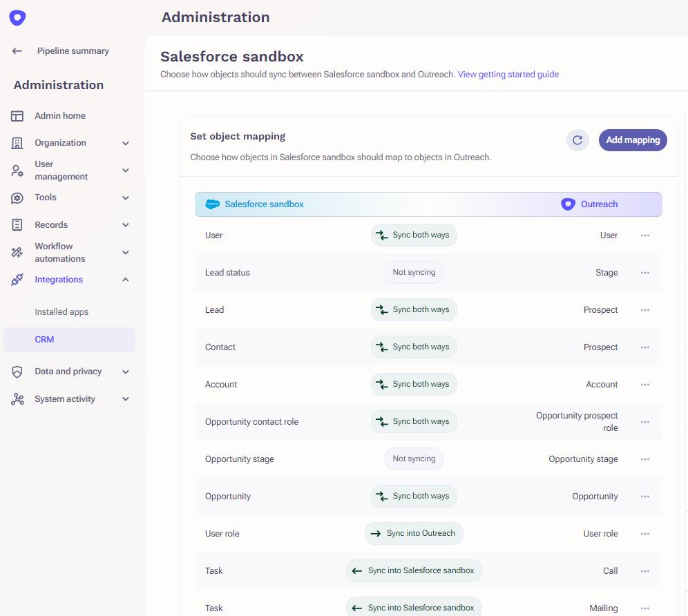
Task: Open more options for Account row
Action: coord(645,385)
